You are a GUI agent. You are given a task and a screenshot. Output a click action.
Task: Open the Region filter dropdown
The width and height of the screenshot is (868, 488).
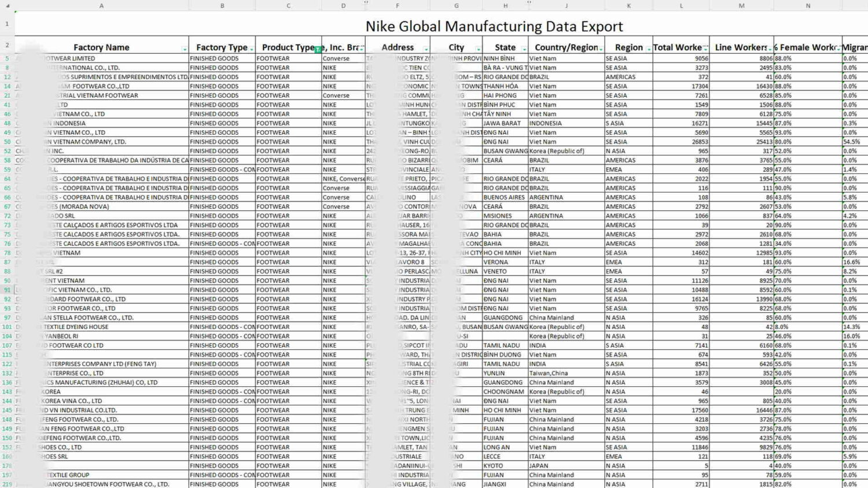(649, 49)
